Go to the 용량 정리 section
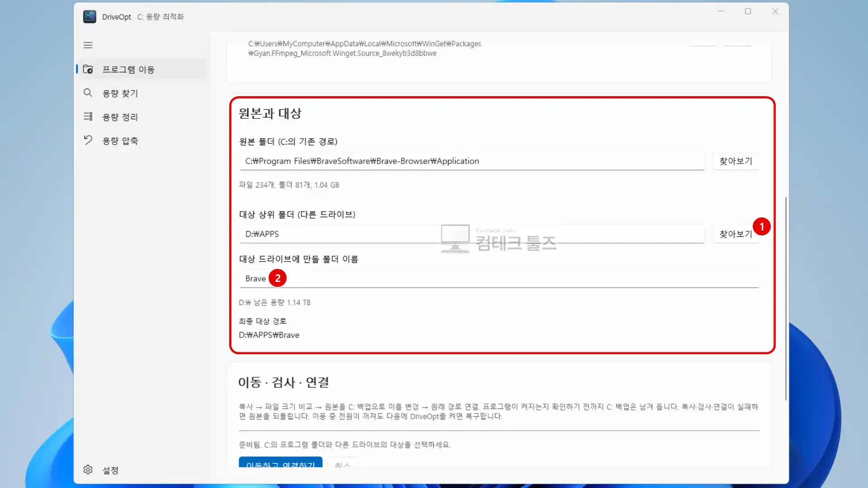 tap(142, 117)
